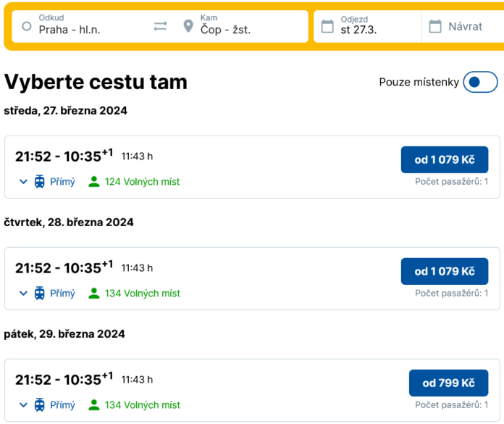Image resolution: width=504 pixels, height=424 pixels.
Task: Click train icon on 28. března connection
Action: point(40,293)
